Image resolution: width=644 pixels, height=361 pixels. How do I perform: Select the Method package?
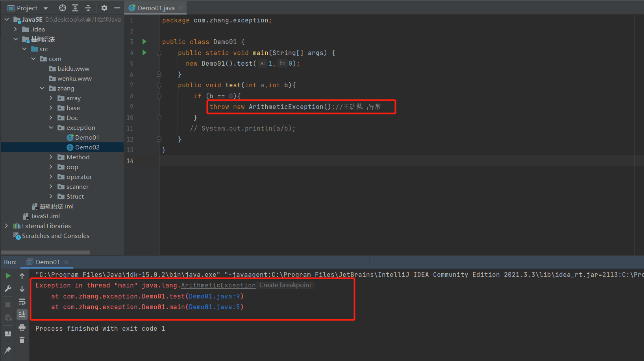point(78,157)
